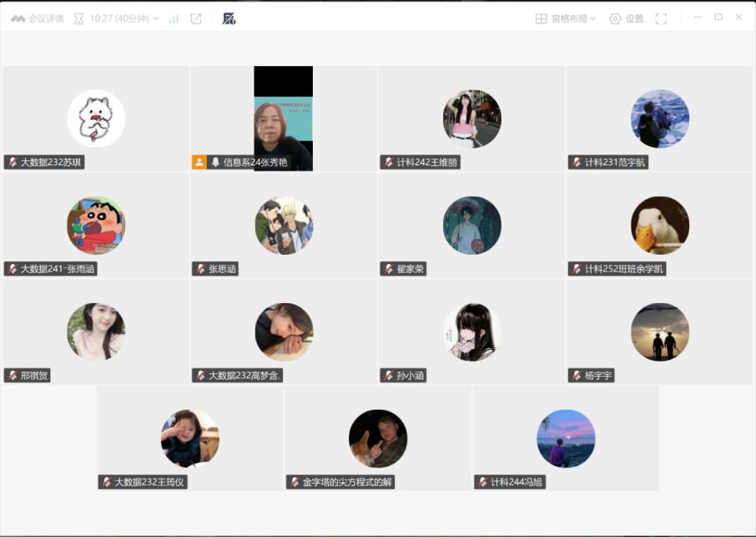Open the 宫格布局 layout dropdown
756x537 pixels.
[565, 18]
